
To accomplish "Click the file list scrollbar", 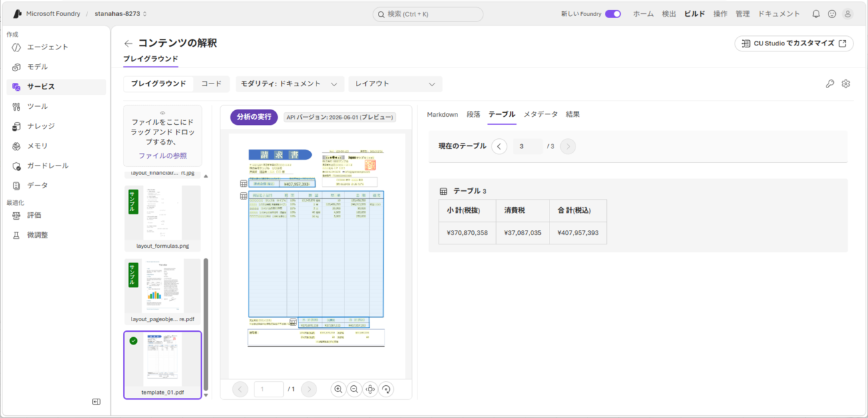I will (206, 325).
